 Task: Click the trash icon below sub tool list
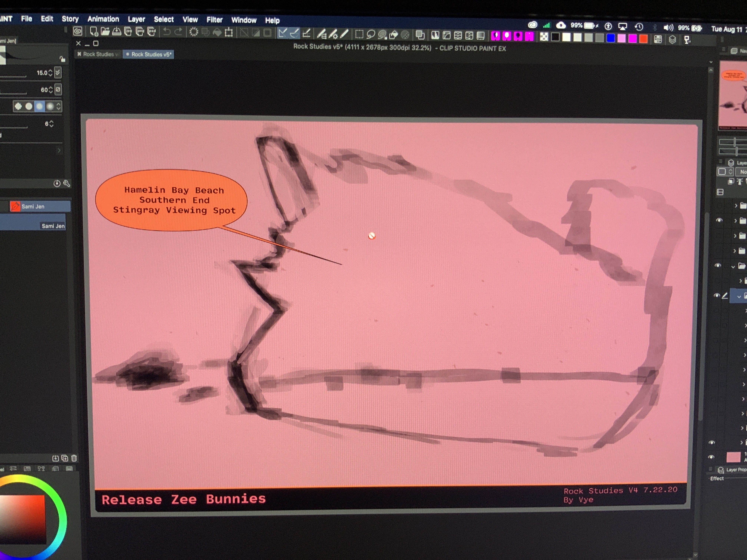pyautogui.click(x=74, y=458)
